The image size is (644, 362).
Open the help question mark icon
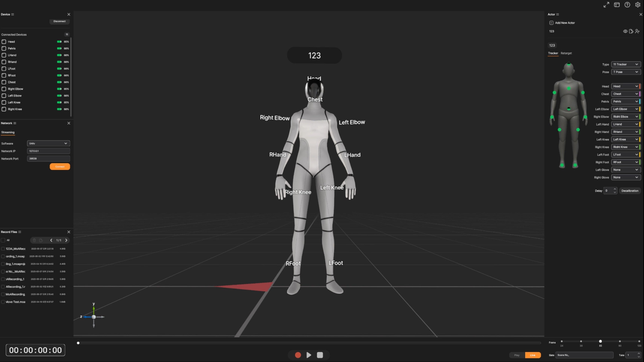pyautogui.click(x=627, y=5)
